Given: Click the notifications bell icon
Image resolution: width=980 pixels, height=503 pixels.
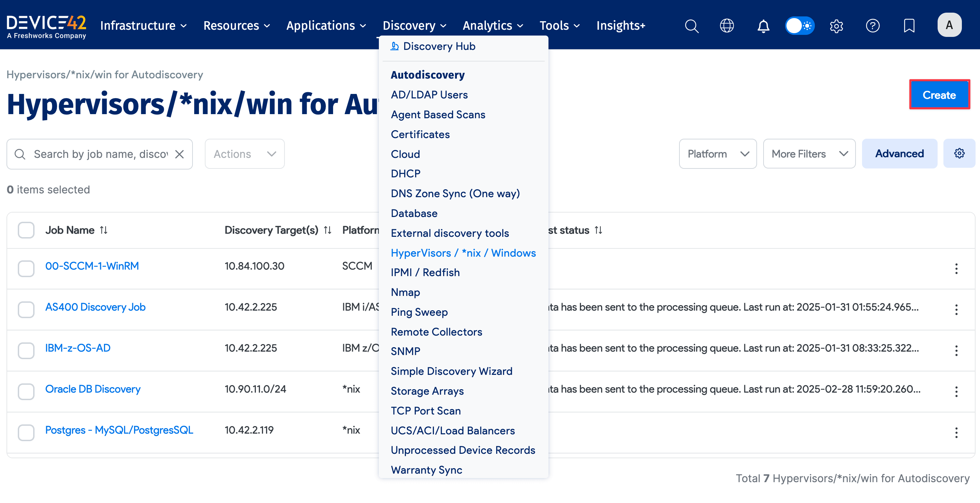Looking at the screenshot, I should click(x=763, y=26).
